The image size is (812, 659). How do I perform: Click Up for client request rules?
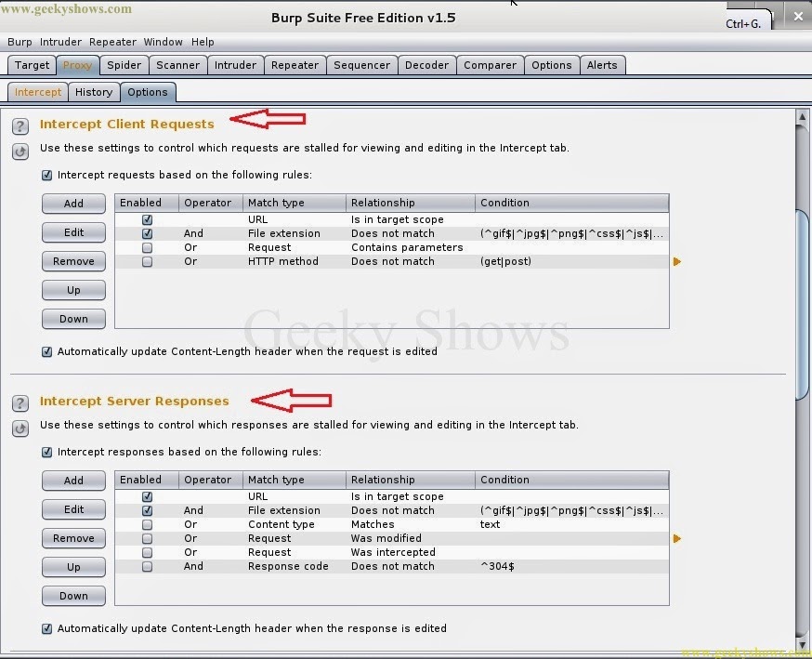73,290
